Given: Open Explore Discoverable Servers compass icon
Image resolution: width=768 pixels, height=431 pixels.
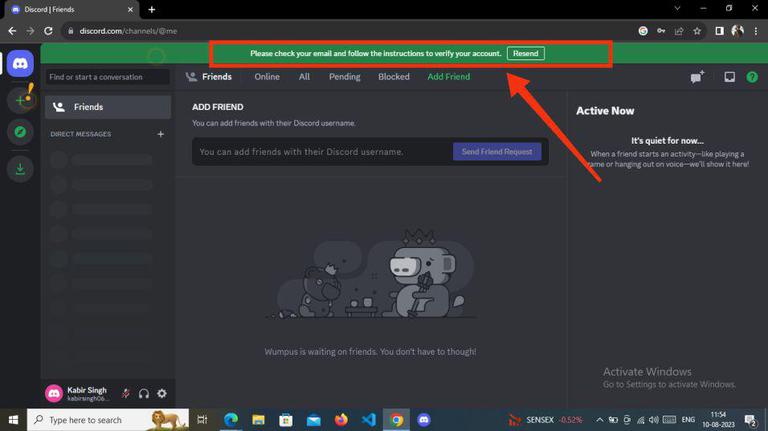Looking at the screenshot, I should tap(20, 132).
